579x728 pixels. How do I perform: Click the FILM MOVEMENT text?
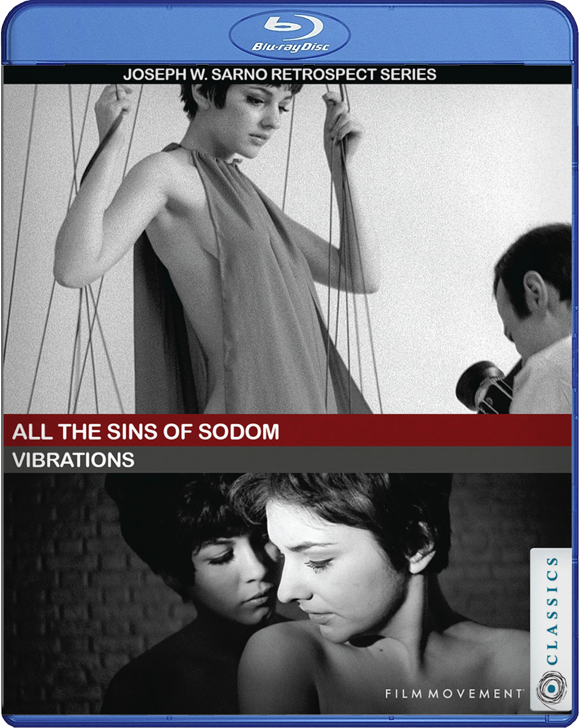point(454,694)
